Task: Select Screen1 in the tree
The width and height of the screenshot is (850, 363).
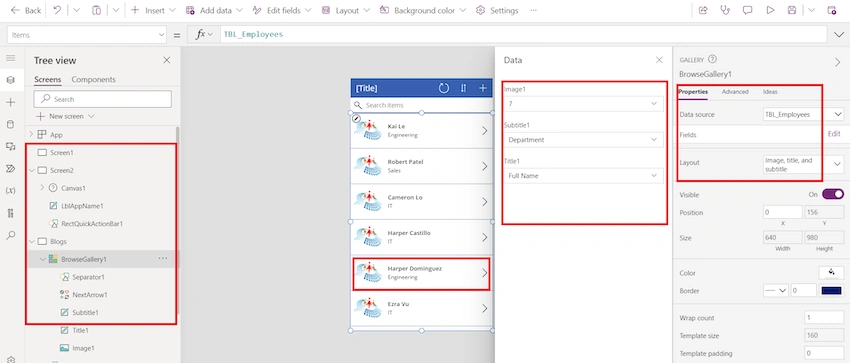Action: click(x=62, y=152)
